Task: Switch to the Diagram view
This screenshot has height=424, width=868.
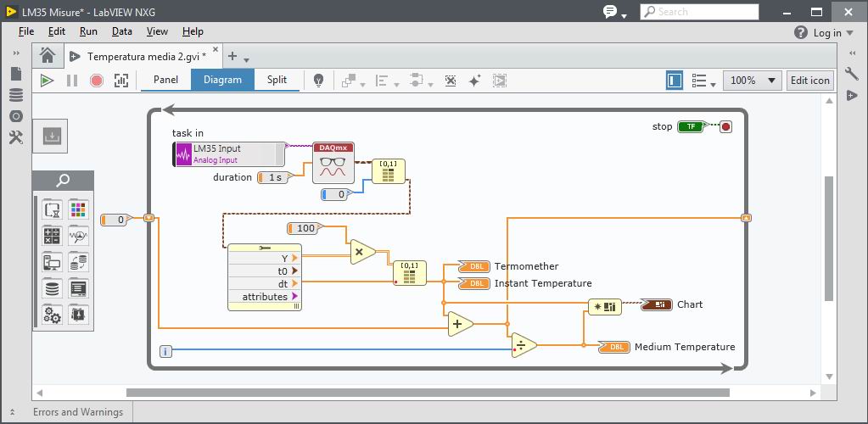Action: 222,80
